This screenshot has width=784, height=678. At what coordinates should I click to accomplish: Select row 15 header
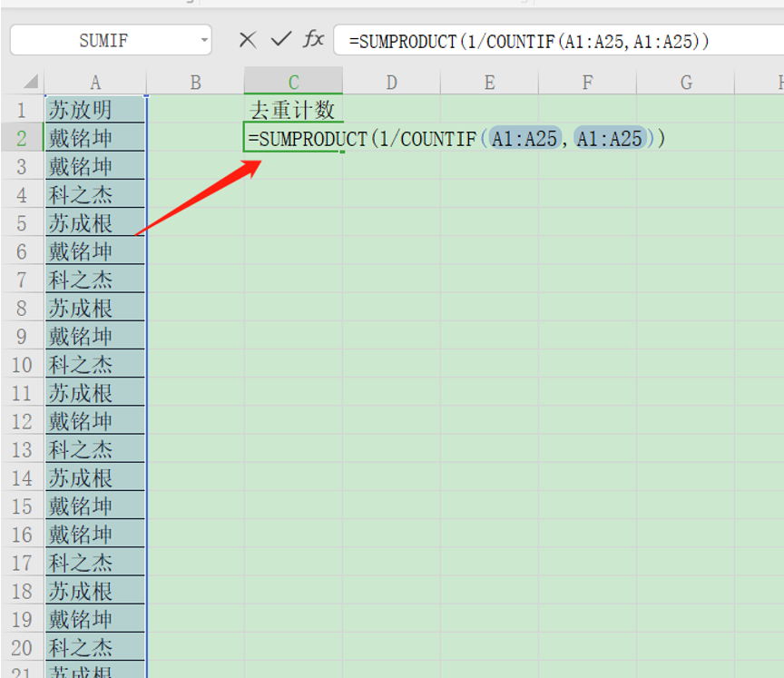pyautogui.click(x=22, y=505)
